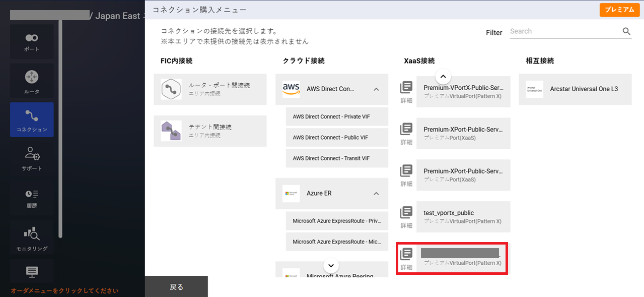Click the up chevron above the XaaS list
The height and width of the screenshot is (297, 644).
point(443,76)
